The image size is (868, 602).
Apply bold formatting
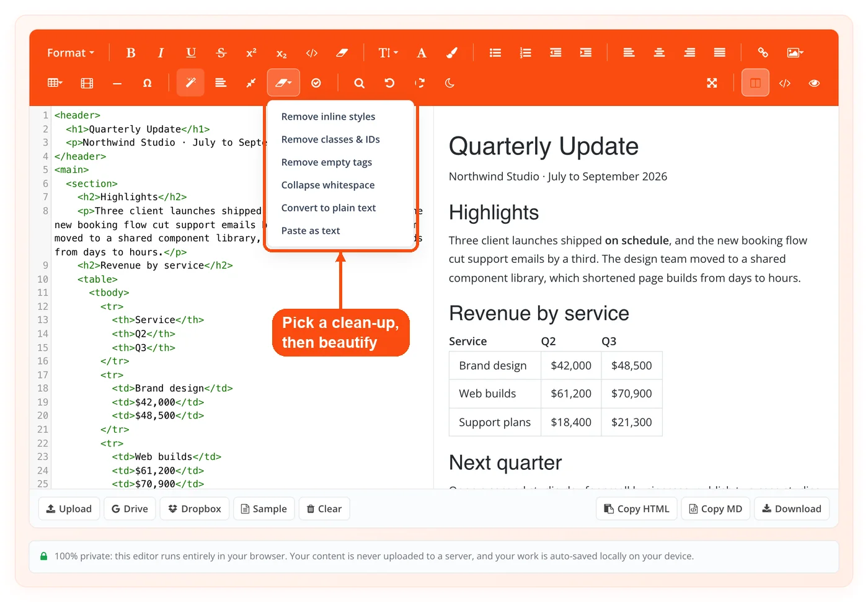[131, 53]
